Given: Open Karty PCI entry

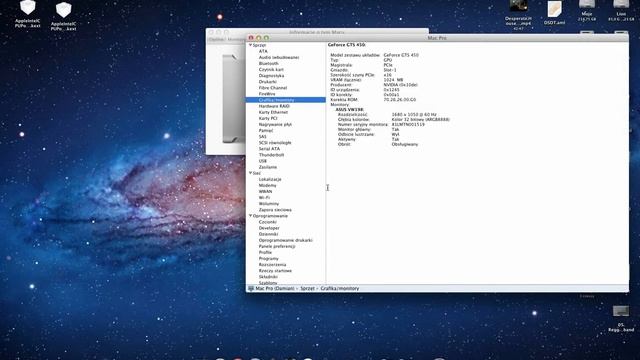Looking at the screenshot, I should point(268,118).
